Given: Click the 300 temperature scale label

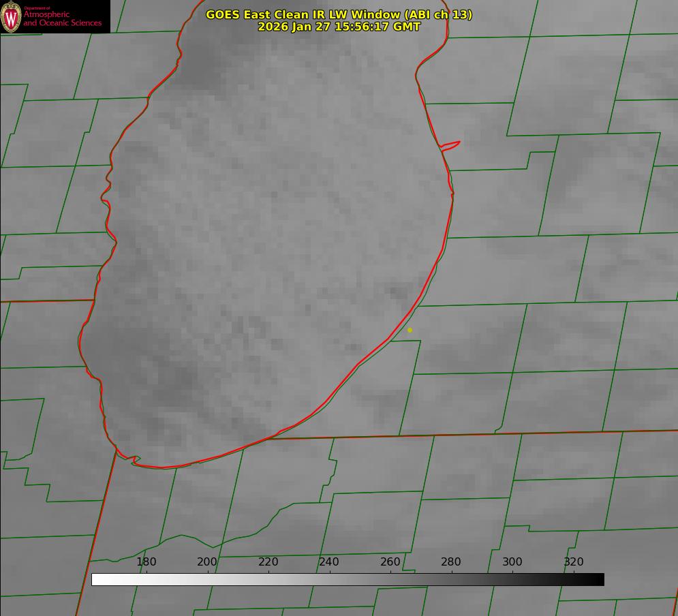Looking at the screenshot, I should 512,562.
